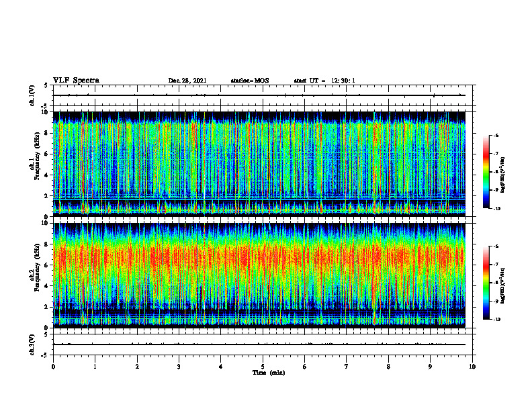Click the ch.2 spectrogram panel
This screenshot has width=532, height=411.
(259, 275)
